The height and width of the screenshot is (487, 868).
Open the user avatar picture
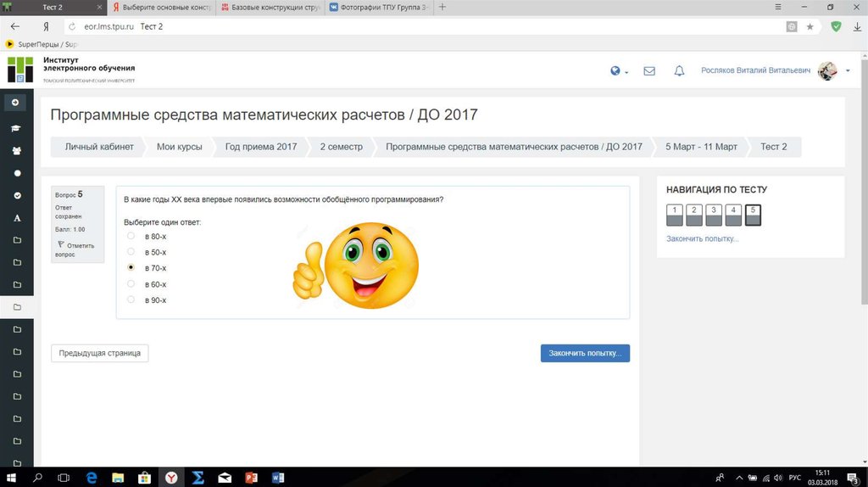[827, 71]
